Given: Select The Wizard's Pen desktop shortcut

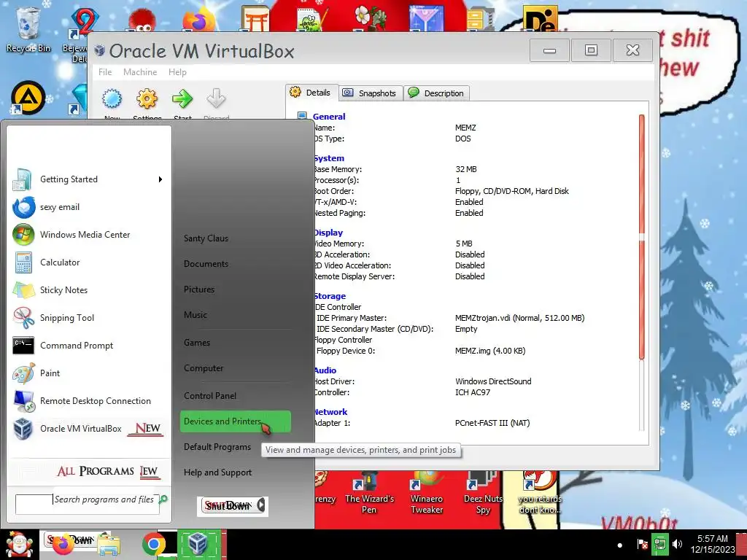Looking at the screenshot, I should pyautogui.click(x=369, y=493).
